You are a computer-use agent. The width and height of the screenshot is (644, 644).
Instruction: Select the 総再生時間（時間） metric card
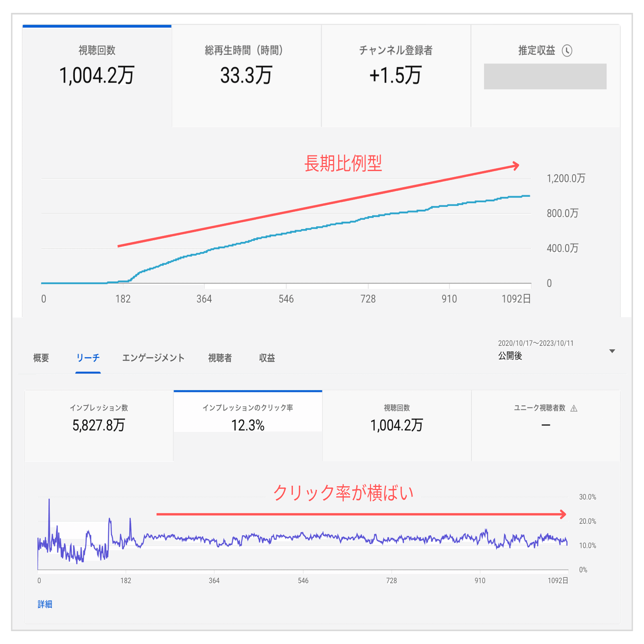click(246, 76)
